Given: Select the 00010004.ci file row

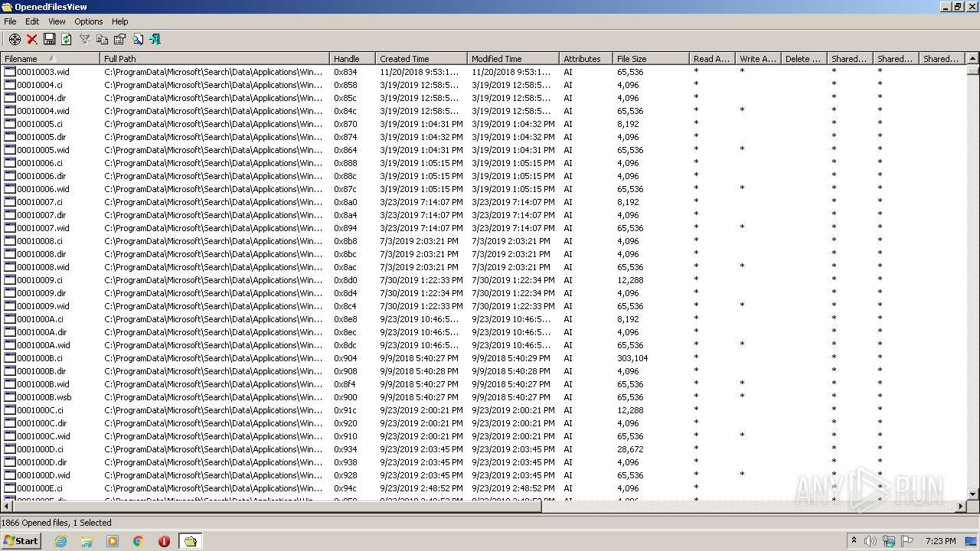Looking at the screenshot, I should [482, 85].
